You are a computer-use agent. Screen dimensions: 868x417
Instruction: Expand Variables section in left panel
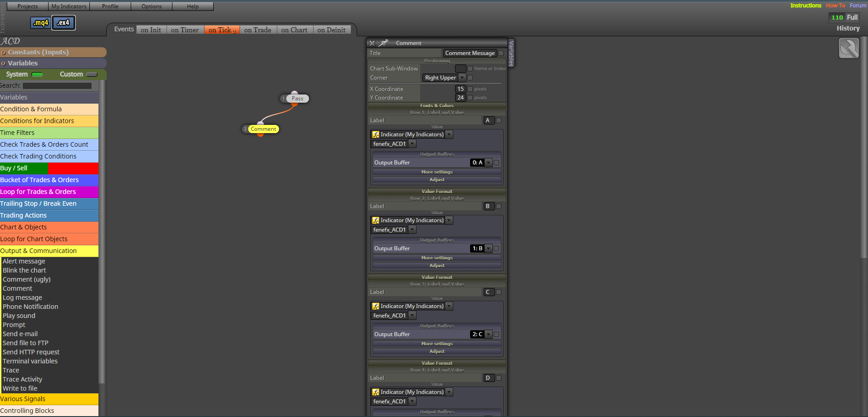(x=53, y=63)
